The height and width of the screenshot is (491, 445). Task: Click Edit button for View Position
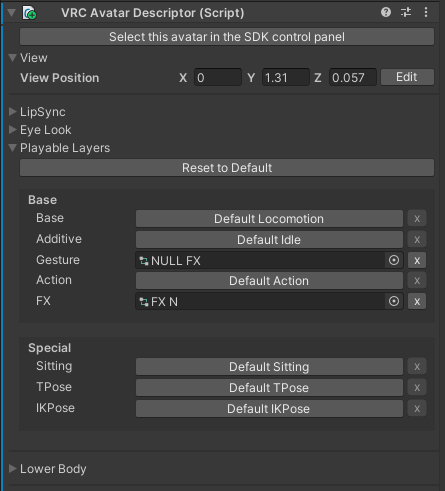(x=407, y=77)
